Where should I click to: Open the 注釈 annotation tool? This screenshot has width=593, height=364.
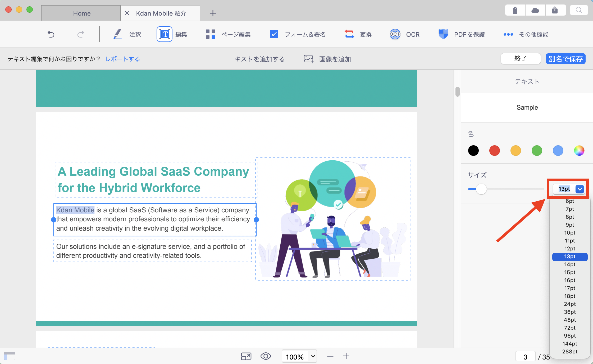(127, 34)
